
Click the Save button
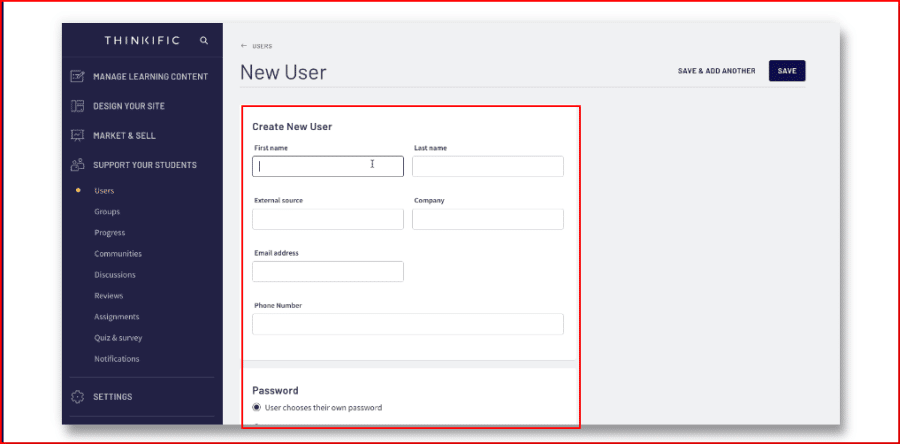pos(787,71)
